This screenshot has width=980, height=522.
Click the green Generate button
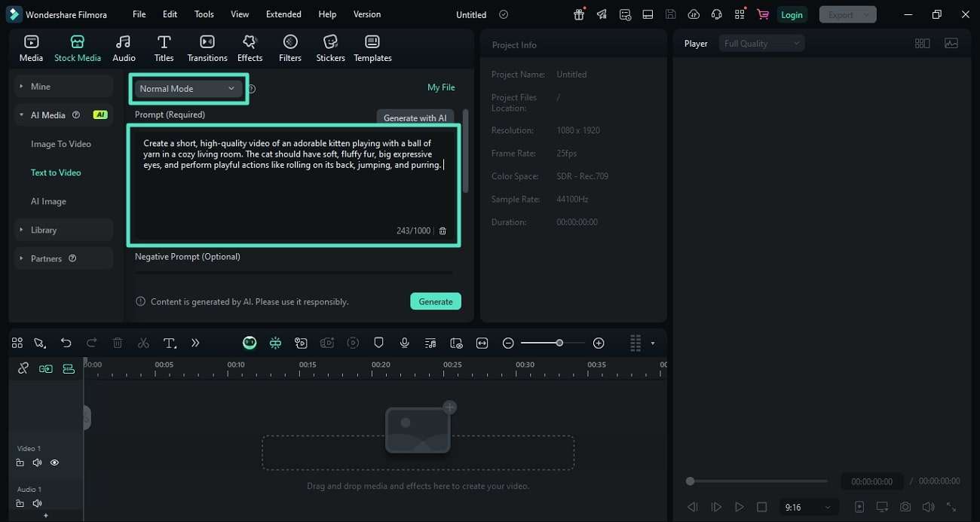(x=436, y=301)
